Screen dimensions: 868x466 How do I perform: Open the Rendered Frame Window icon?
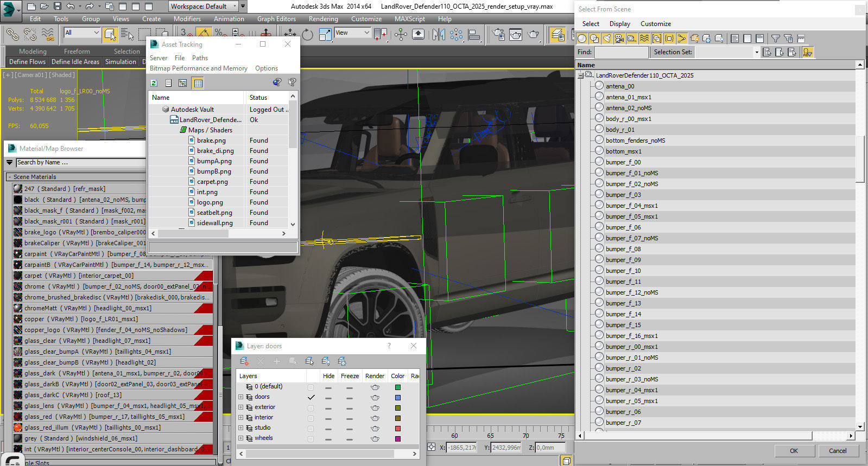pos(516,35)
